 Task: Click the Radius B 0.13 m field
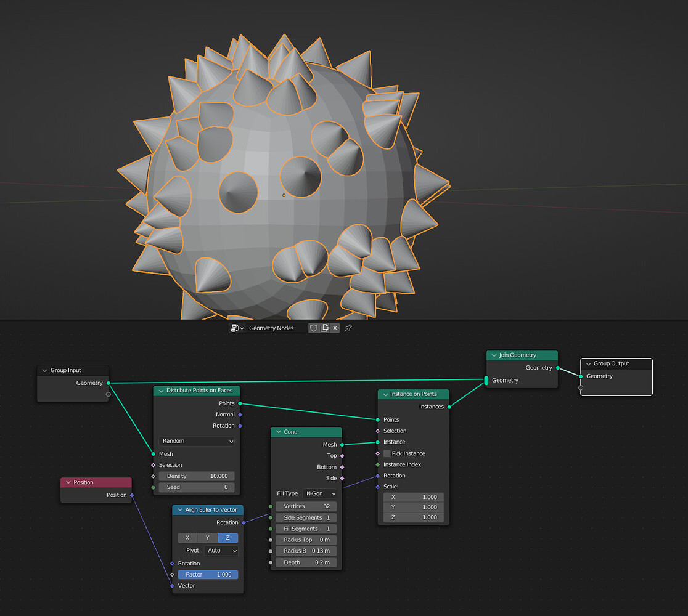tap(306, 551)
